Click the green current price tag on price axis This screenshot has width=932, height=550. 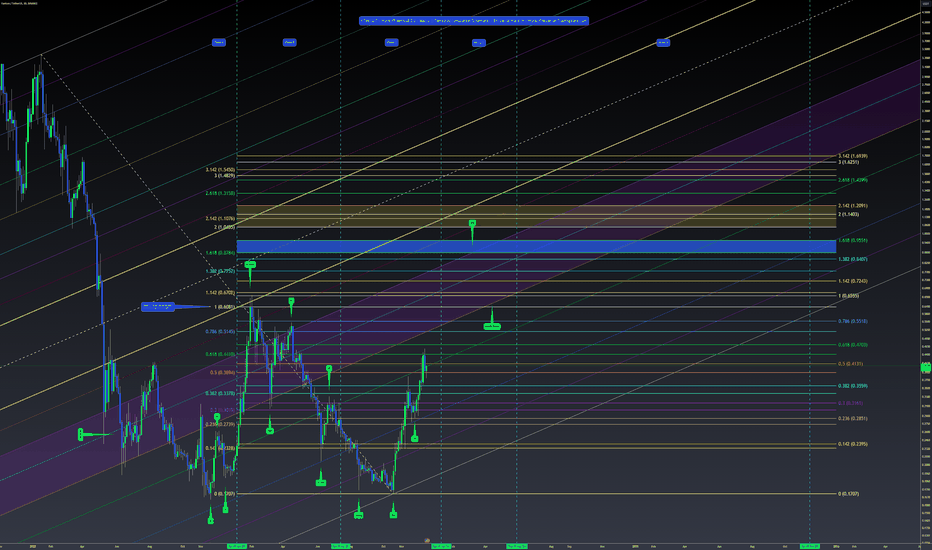[x=925, y=367]
